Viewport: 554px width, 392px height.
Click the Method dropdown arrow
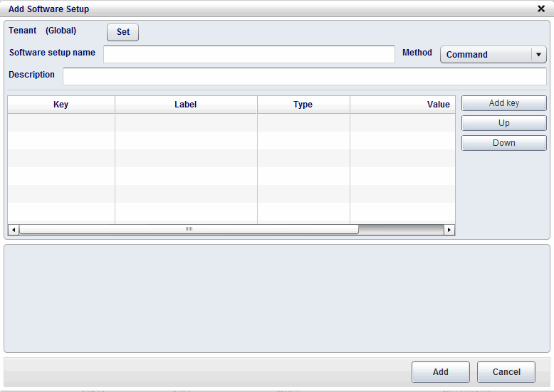tap(538, 55)
